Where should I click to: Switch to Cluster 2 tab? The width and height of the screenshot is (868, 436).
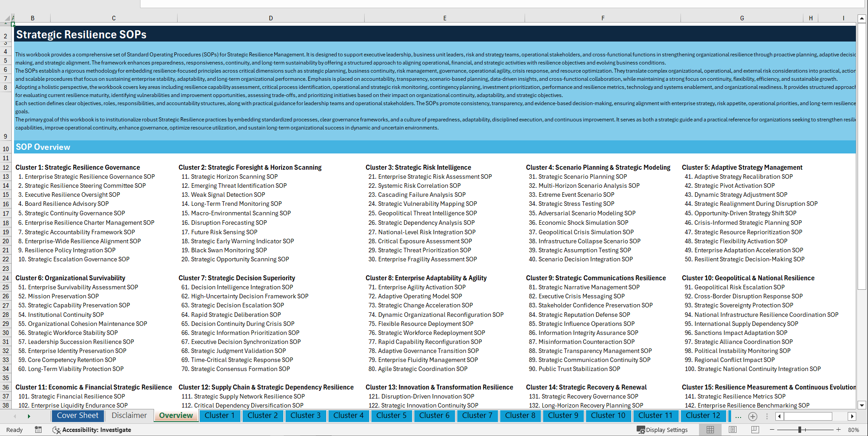263,416
